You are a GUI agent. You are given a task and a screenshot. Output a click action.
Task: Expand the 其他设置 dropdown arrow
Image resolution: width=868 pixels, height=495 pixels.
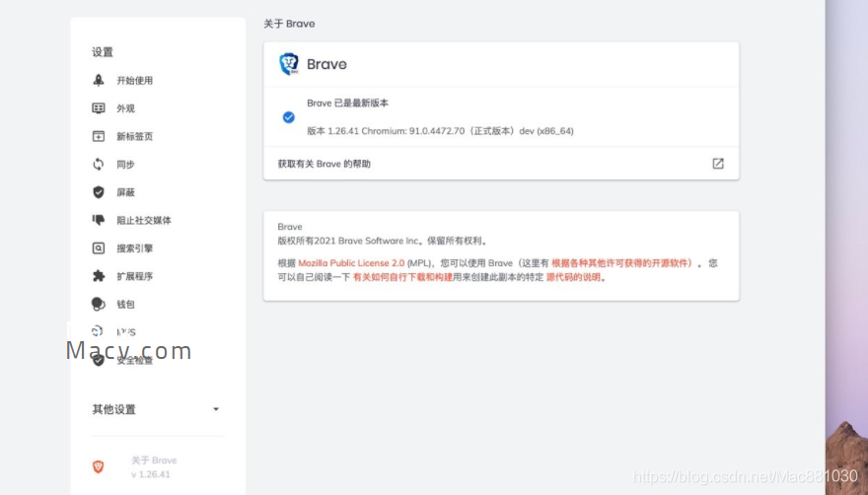point(216,409)
